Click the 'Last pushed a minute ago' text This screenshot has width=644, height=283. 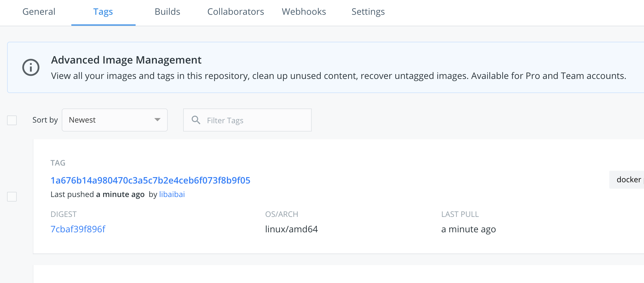(x=97, y=194)
